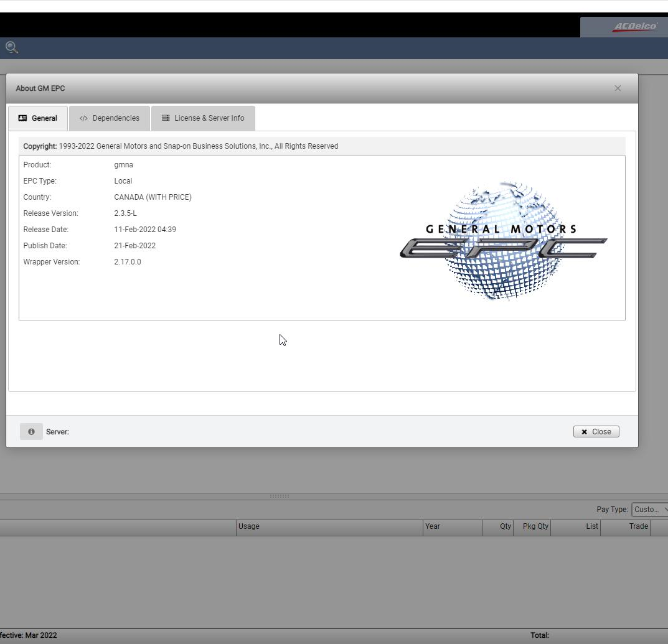Switch to the Dependencies tab
668x644 pixels.
pyautogui.click(x=110, y=118)
